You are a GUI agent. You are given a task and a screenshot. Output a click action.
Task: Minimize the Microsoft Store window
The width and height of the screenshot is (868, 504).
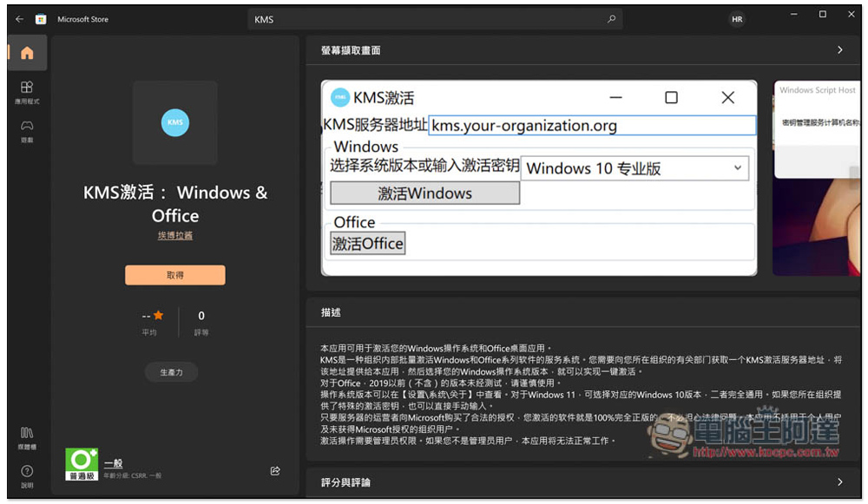click(794, 15)
